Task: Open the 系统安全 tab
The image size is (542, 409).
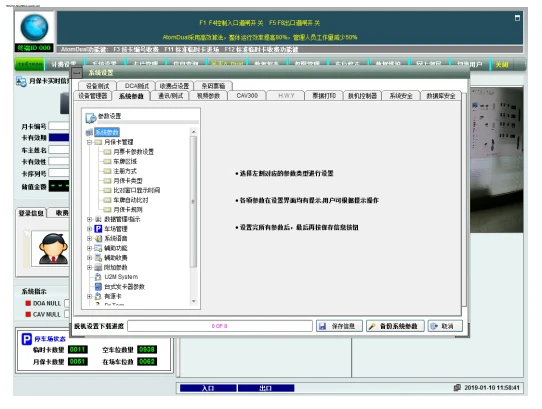Action: pyautogui.click(x=401, y=96)
